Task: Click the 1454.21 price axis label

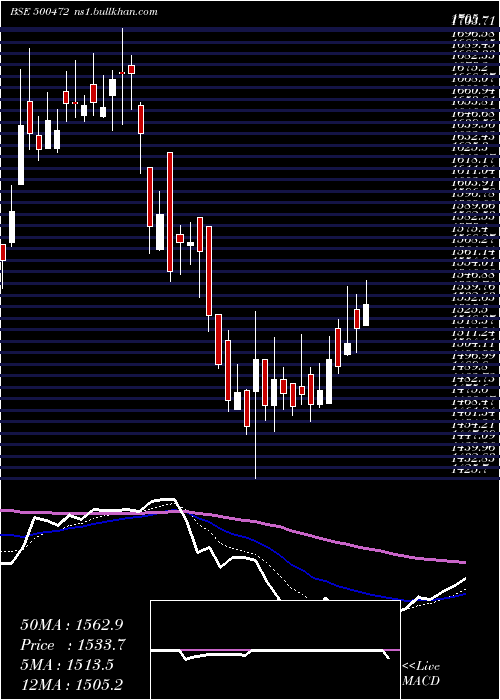Action: tap(473, 425)
